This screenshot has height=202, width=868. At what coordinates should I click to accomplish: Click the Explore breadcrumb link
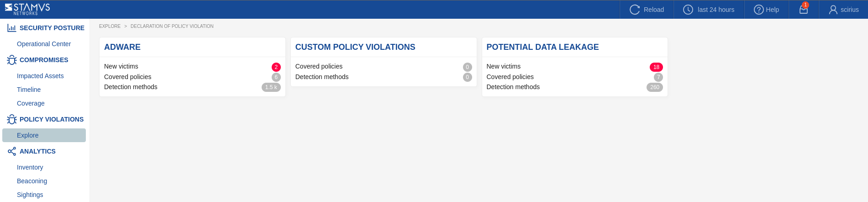click(x=110, y=26)
